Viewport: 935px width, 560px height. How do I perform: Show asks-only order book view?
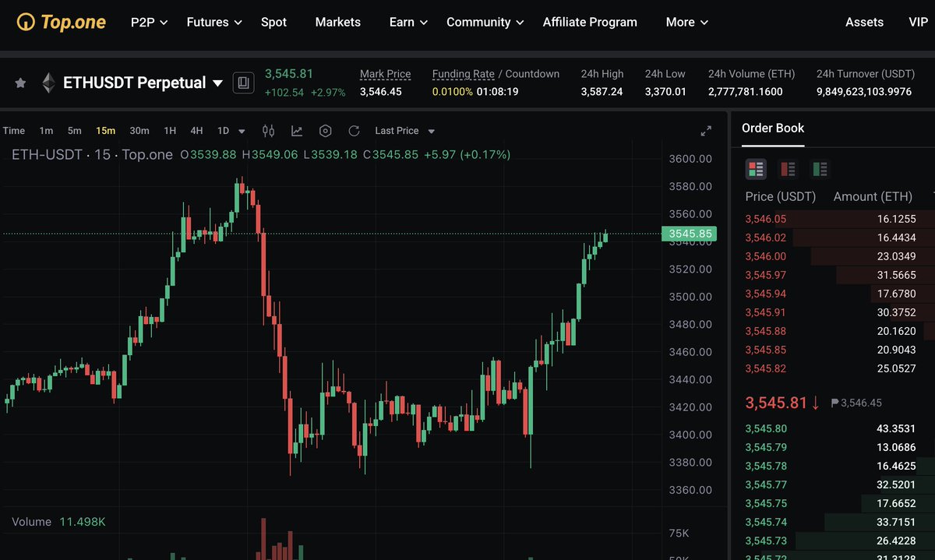pyautogui.click(x=788, y=168)
